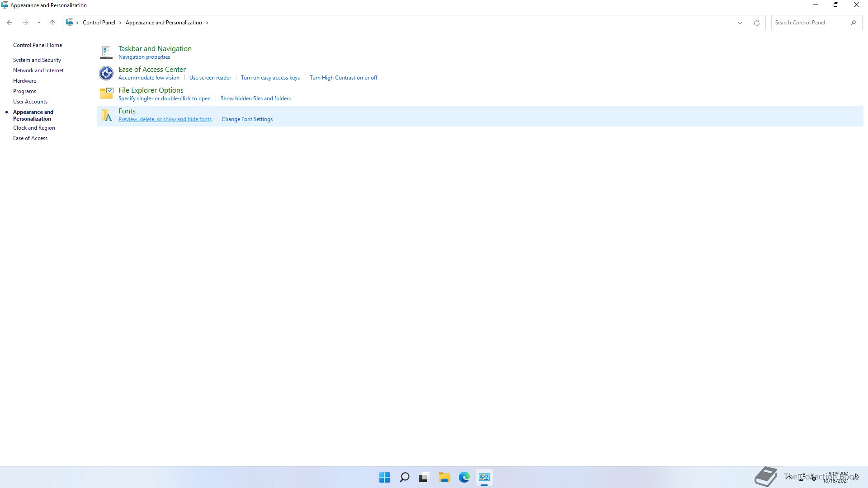This screenshot has height=488, width=868.
Task: Open the Fonts heading
Action: pos(127,111)
